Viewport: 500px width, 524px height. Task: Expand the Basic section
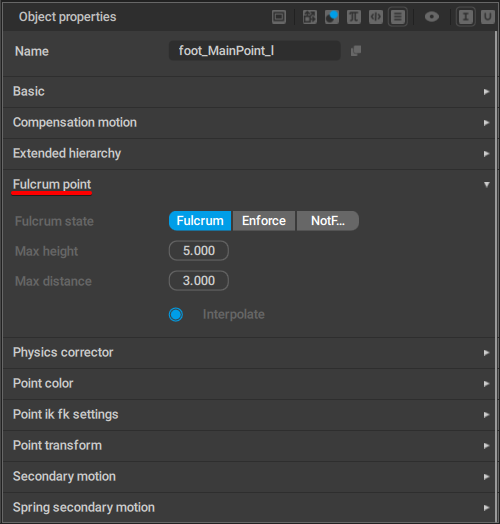pyautogui.click(x=249, y=92)
